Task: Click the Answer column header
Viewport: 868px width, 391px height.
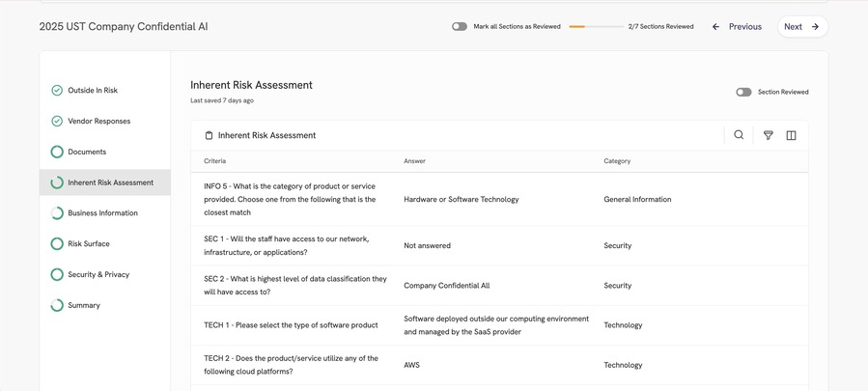Action: 414,161
